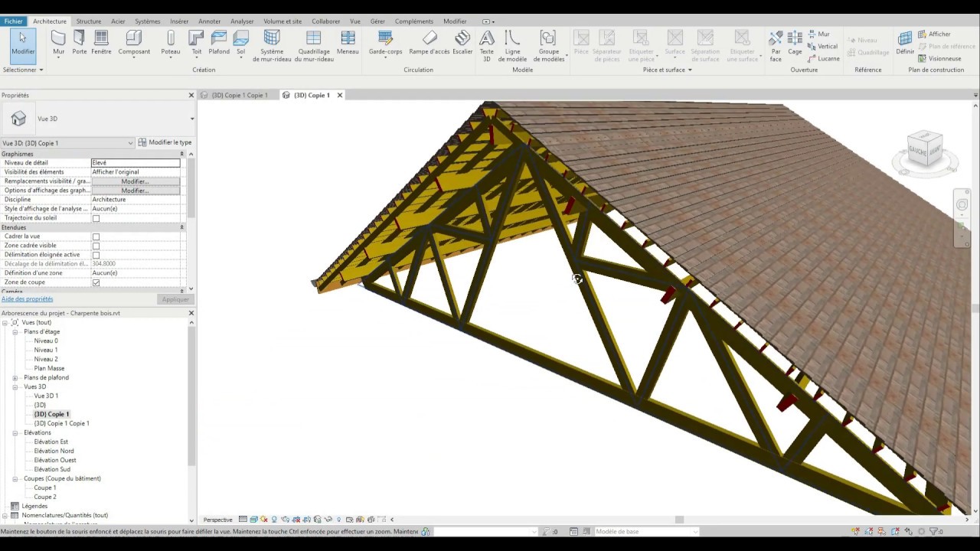980x551 pixels.
Task: Collapse the Coupes tree node
Action: click(15, 478)
